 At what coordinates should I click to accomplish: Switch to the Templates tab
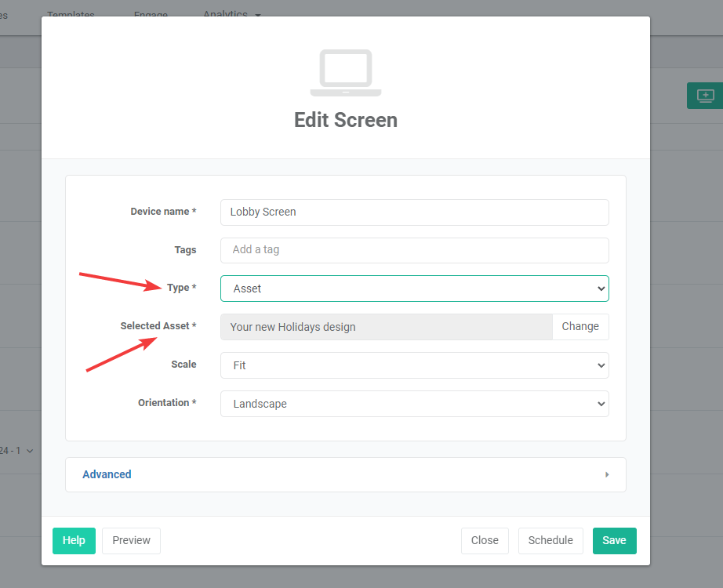[x=71, y=15]
